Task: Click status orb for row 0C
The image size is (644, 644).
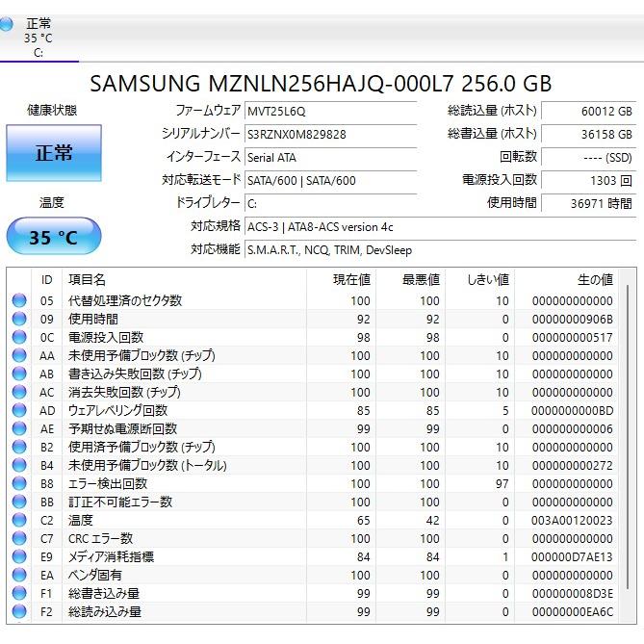Action: click(19, 337)
